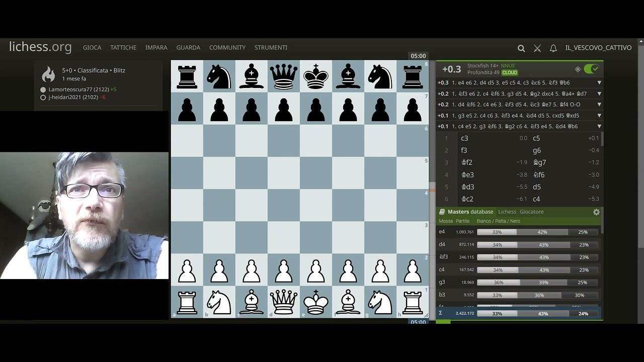644x362 pixels.
Task: Select the white bishop on c1
Action: click(252, 302)
